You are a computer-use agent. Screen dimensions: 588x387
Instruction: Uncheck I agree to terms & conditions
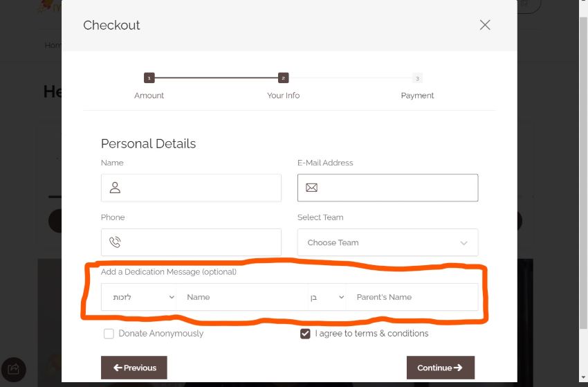point(305,334)
